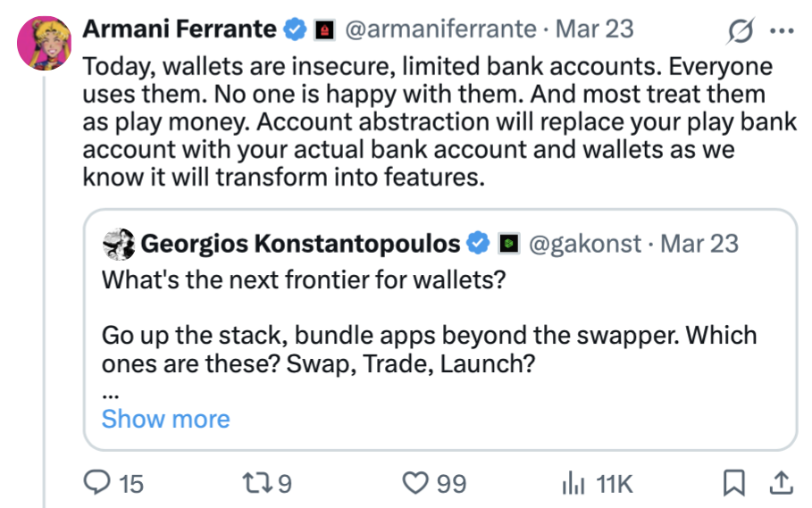Open the three-dot more options menu

(781, 31)
